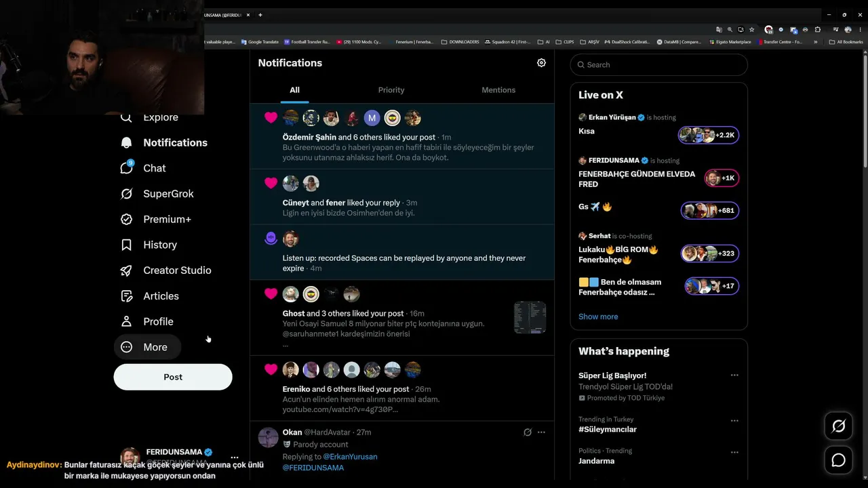Click the Explore magnifier icon in sidebar

(126, 117)
